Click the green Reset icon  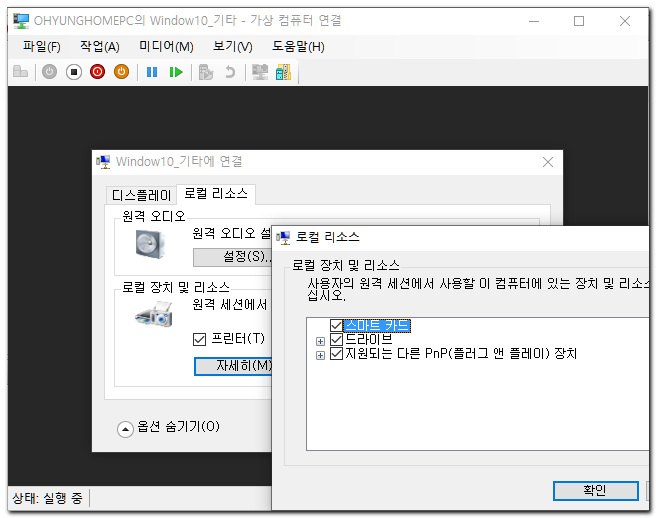[176, 72]
